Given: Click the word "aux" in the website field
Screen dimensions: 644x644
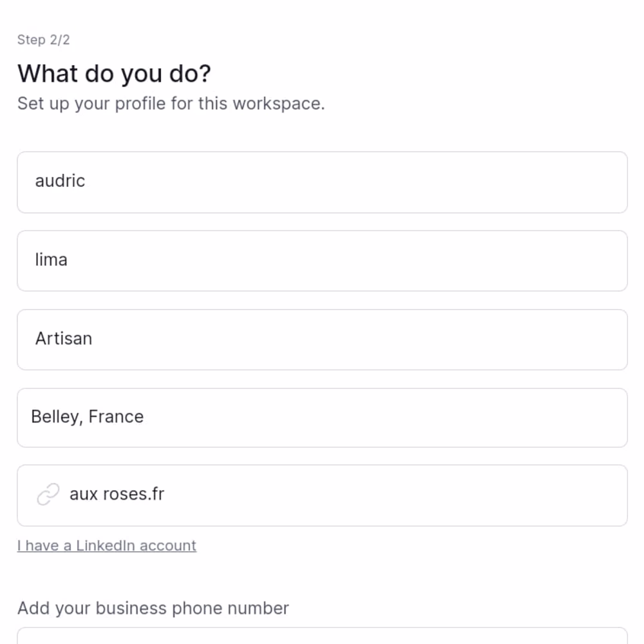Looking at the screenshot, I should pos(83,495).
